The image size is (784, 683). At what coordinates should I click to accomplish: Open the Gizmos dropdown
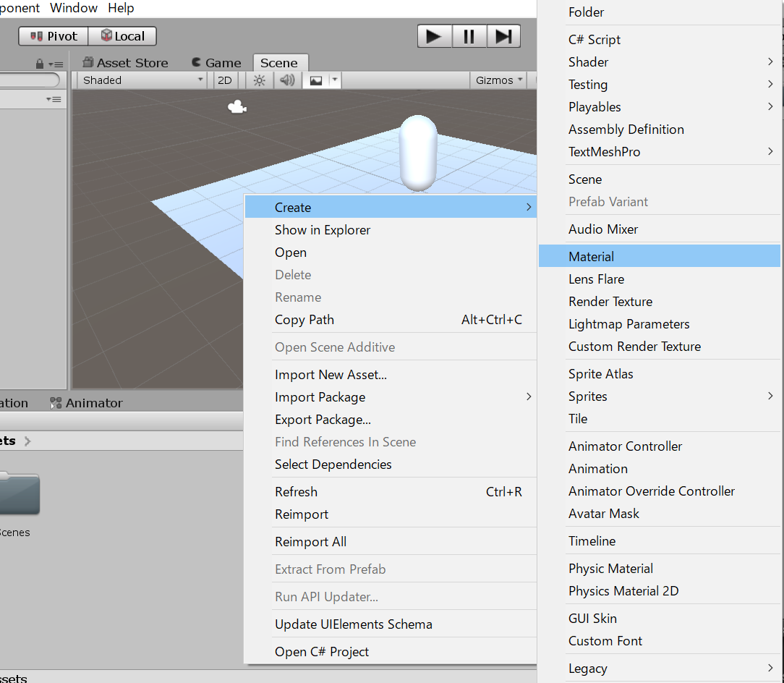click(498, 80)
